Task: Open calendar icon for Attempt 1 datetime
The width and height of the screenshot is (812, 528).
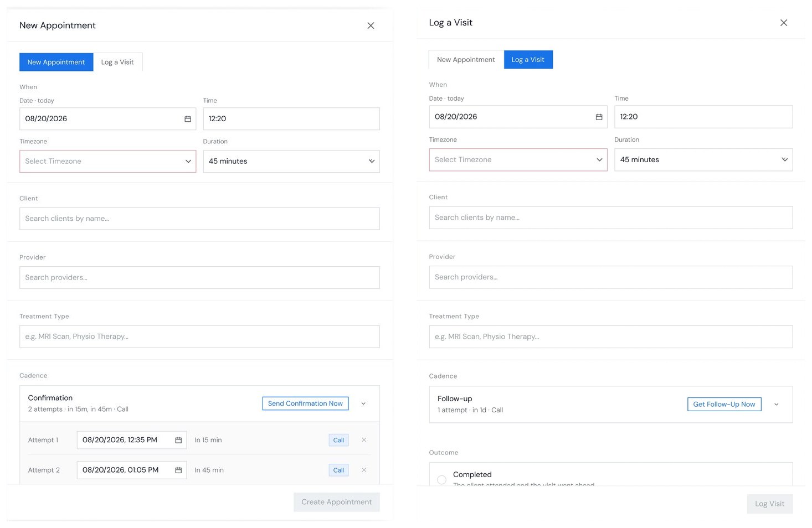Action: tap(178, 440)
